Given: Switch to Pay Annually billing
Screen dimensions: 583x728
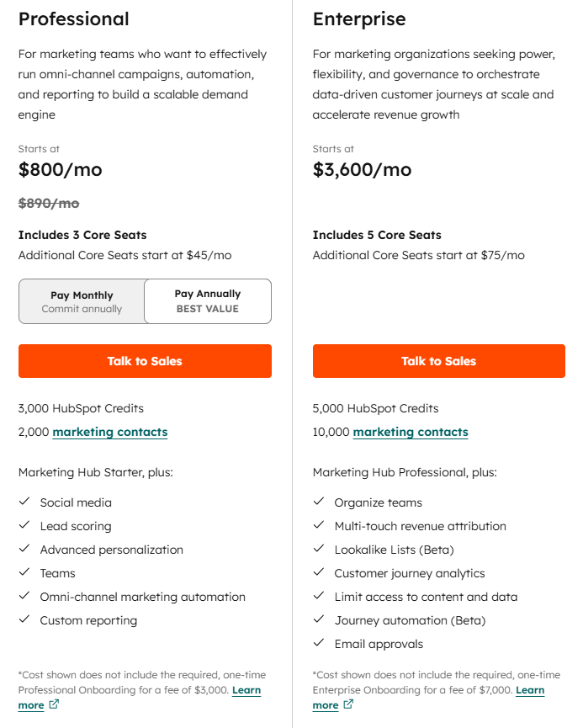Looking at the screenshot, I should 208,301.
